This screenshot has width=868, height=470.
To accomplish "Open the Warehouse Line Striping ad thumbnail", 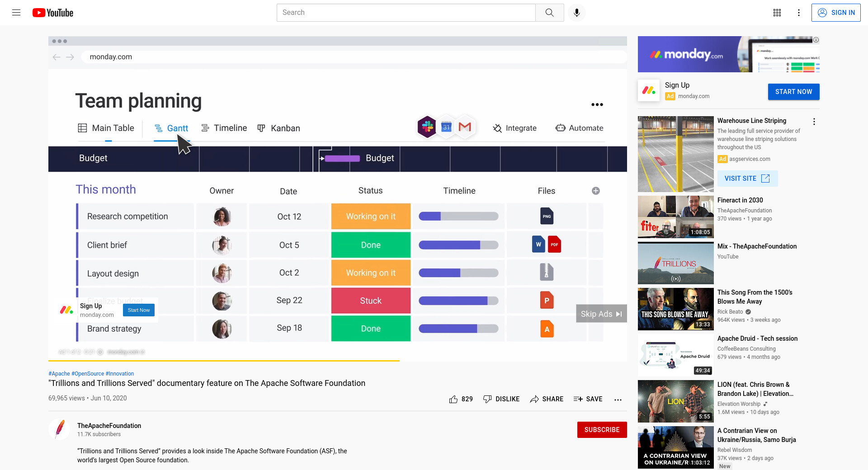I will coord(675,154).
